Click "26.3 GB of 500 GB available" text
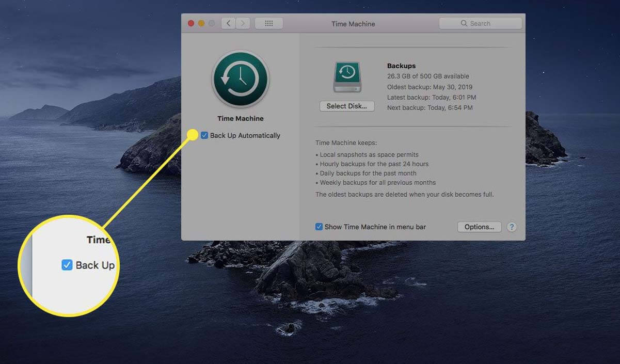Viewport: 620px width, 364px height. tap(428, 76)
